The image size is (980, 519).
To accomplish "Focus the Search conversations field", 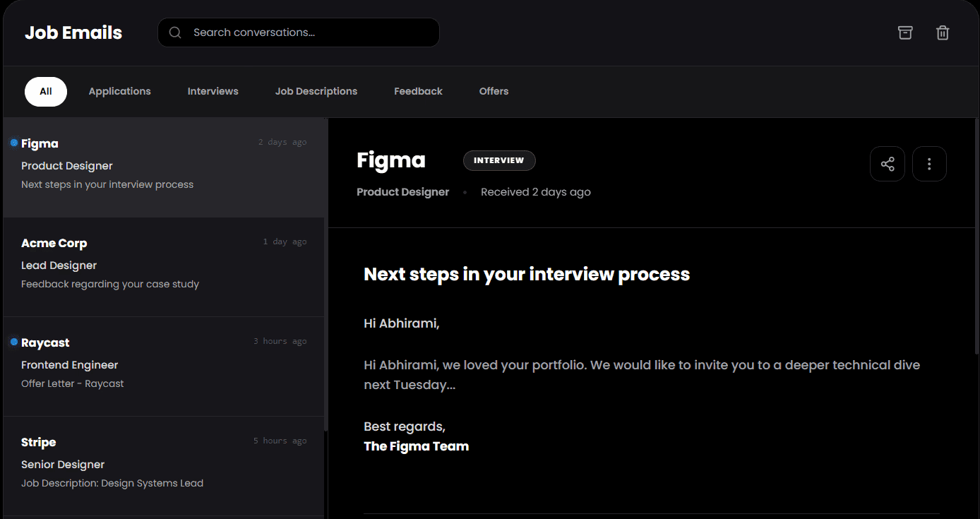I will 299,32.
